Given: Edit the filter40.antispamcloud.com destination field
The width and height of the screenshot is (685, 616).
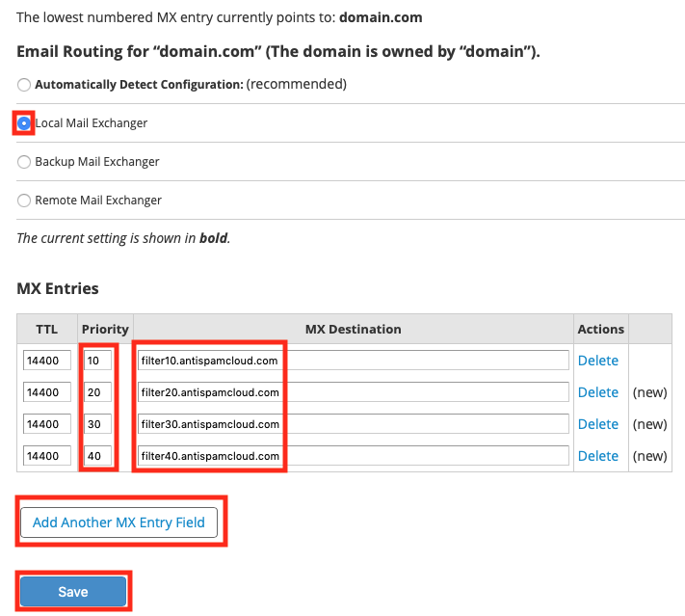Looking at the screenshot, I should pyautogui.click(x=353, y=456).
